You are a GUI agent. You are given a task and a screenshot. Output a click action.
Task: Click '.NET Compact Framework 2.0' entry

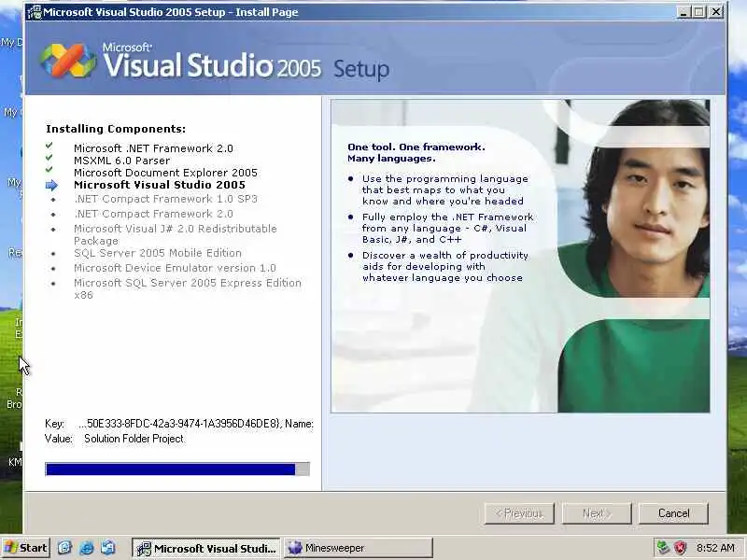(x=153, y=214)
